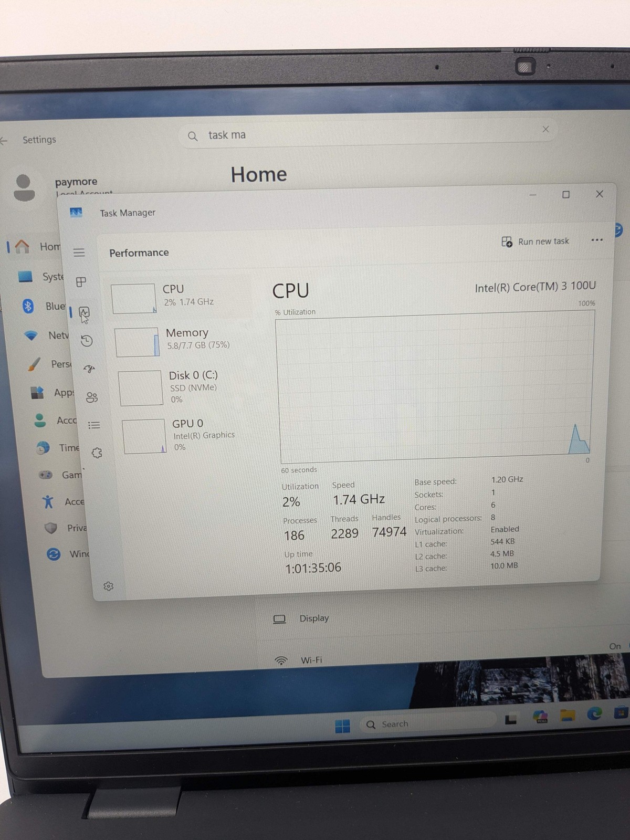Open File Explorer from taskbar
This screenshot has height=840, width=630.
pos(567,716)
